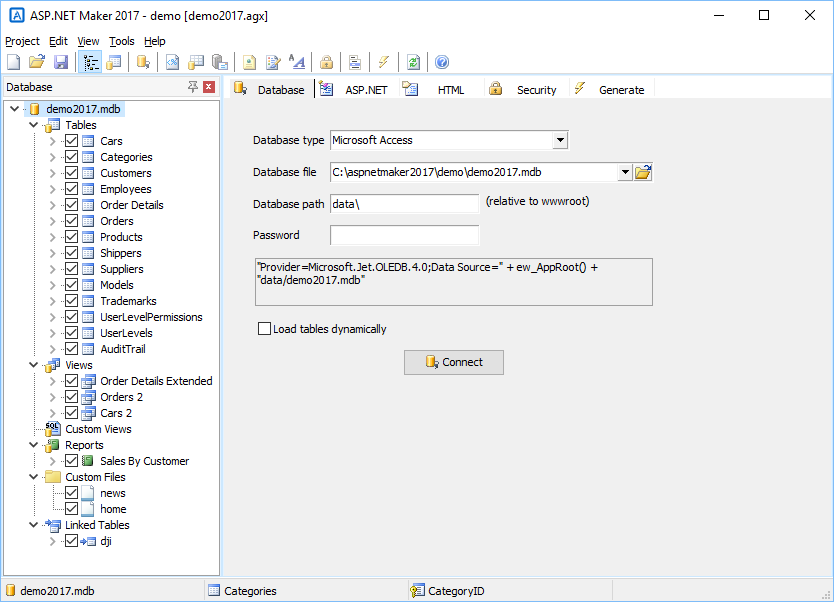The image size is (834, 602).
Task: Click the Open Project folder icon
Action: coord(37,62)
